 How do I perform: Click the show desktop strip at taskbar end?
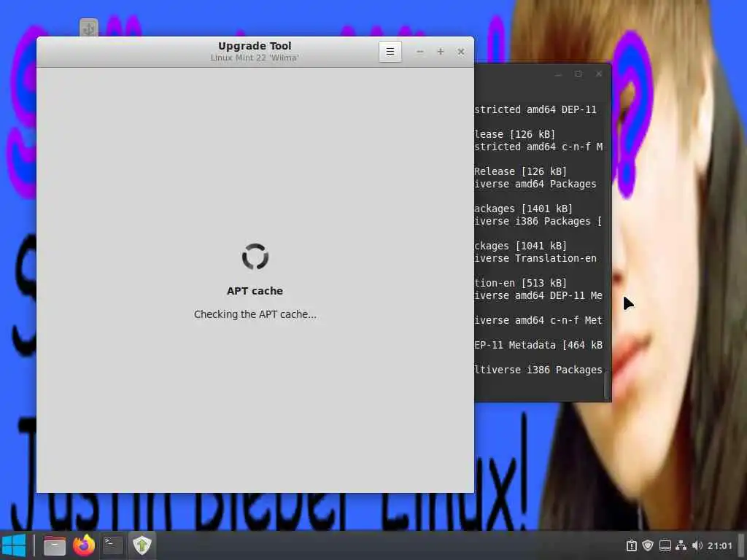(x=742, y=545)
